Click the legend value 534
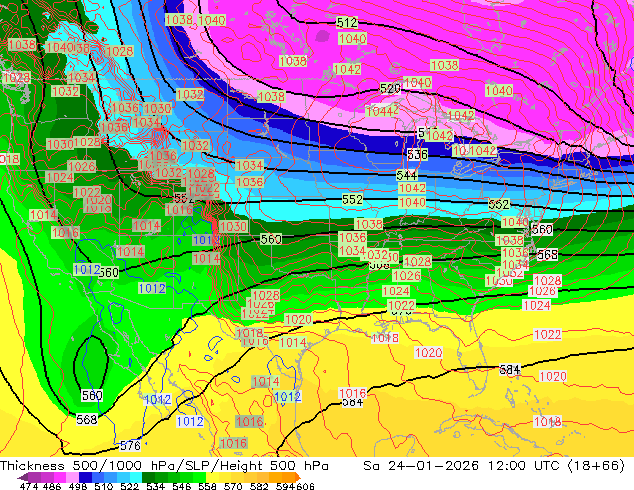This screenshot has height=490, width=634. coord(156,486)
